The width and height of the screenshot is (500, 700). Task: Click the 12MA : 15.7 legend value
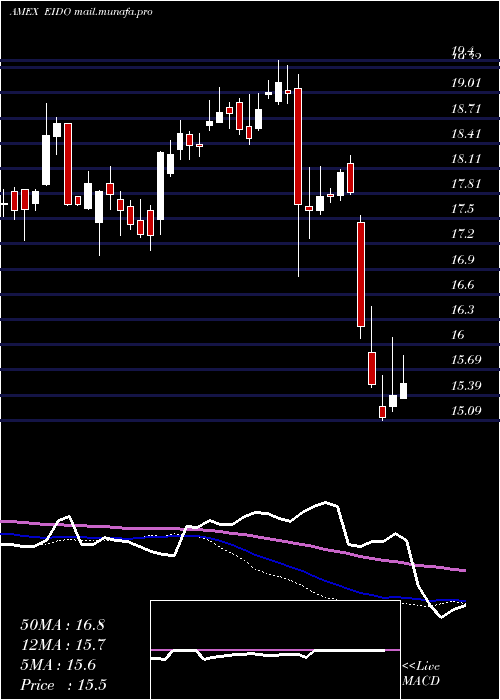62,645
